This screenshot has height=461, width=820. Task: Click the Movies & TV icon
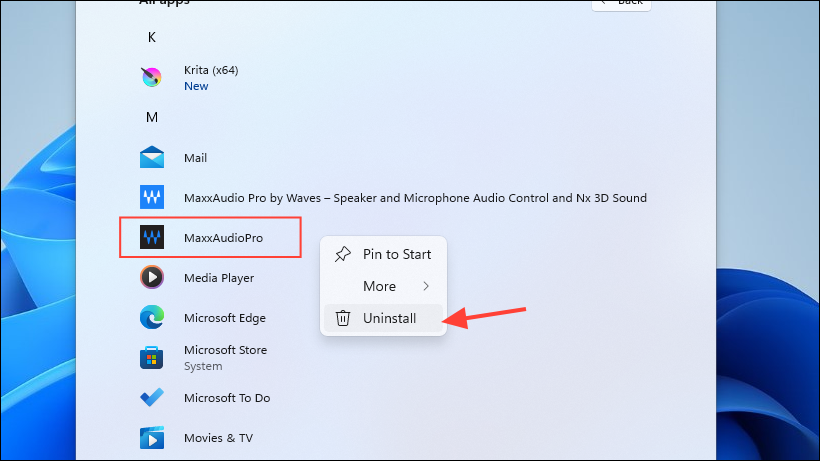(152, 437)
